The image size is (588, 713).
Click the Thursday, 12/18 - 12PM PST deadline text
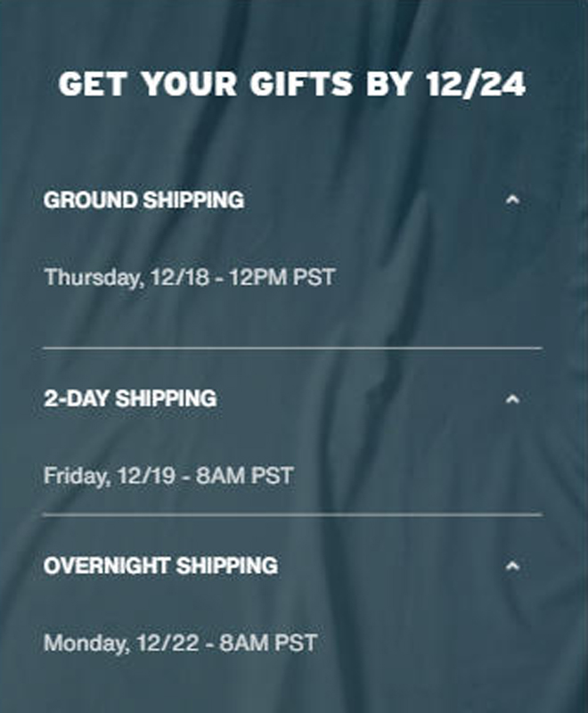tap(190, 277)
